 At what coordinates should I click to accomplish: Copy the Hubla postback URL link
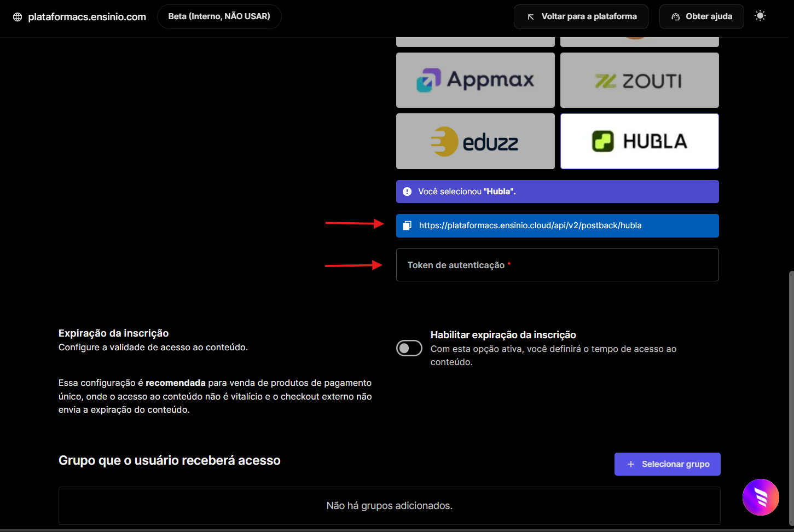tap(530, 225)
